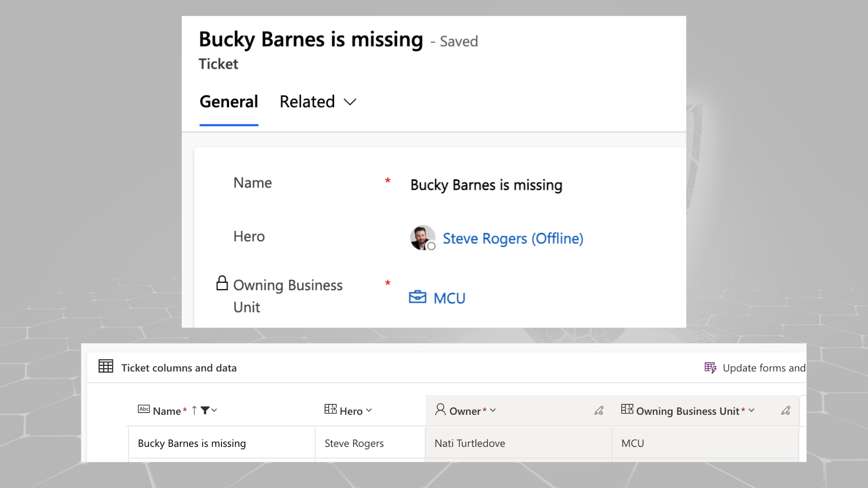Click the Name field value Bucky Barnes is missing

[486, 185]
